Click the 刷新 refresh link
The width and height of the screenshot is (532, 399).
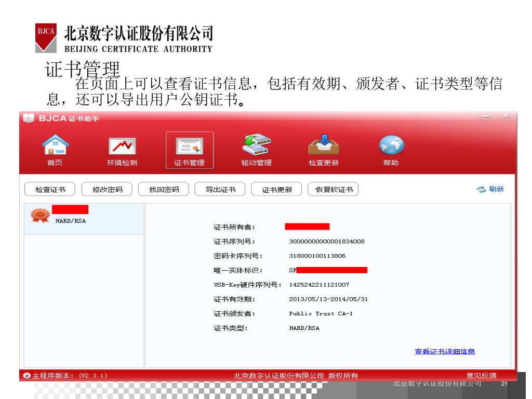click(x=496, y=189)
